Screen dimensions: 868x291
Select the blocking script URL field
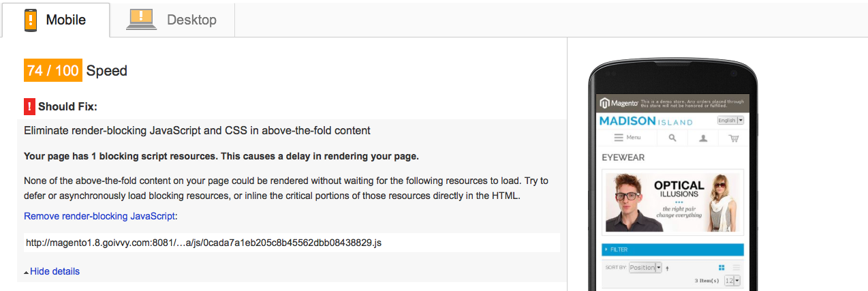(x=292, y=243)
